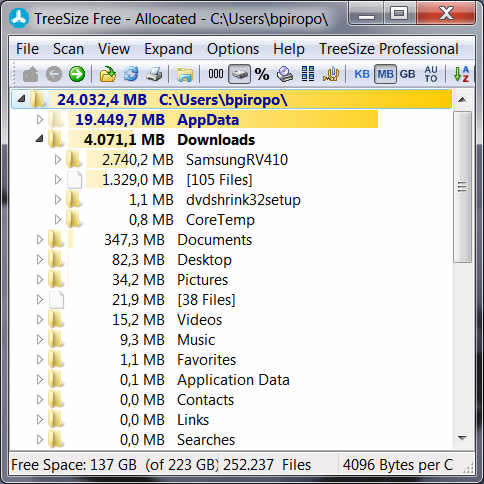Viewport: 484px width, 484px height.
Task: Collapse the Downloads folder
Action: (40, 139)
